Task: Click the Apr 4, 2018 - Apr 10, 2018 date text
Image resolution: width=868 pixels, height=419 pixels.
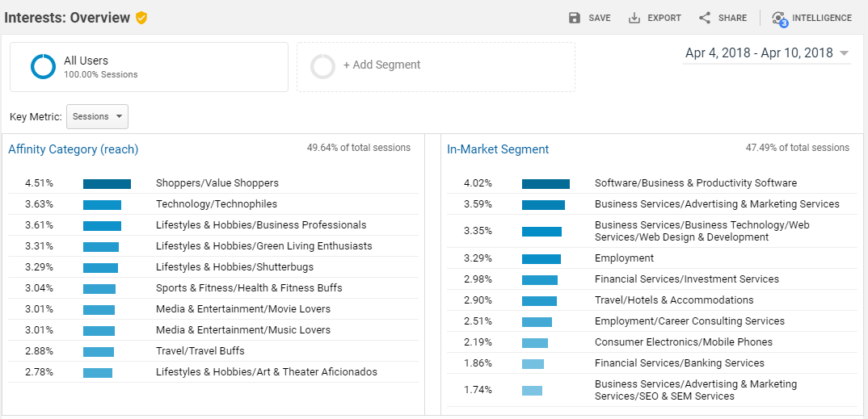Action: click(758, 53)
